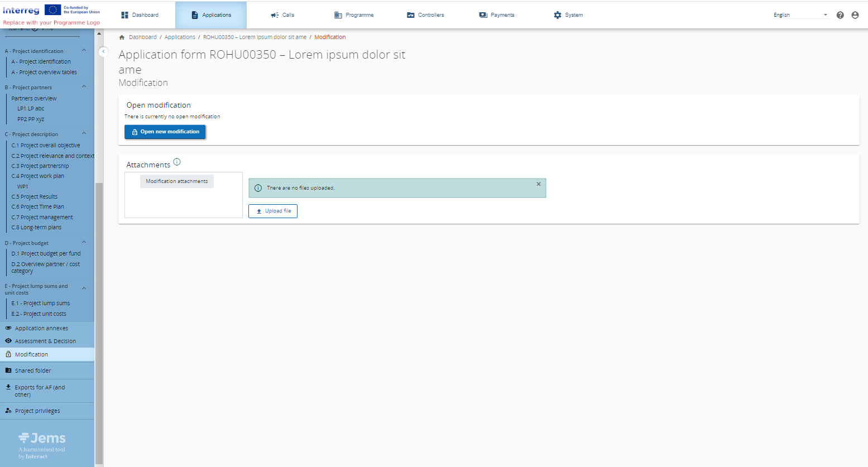Open Assessment & Decision eye item
This screenshot has width=868, height=467.
point(45,341)
